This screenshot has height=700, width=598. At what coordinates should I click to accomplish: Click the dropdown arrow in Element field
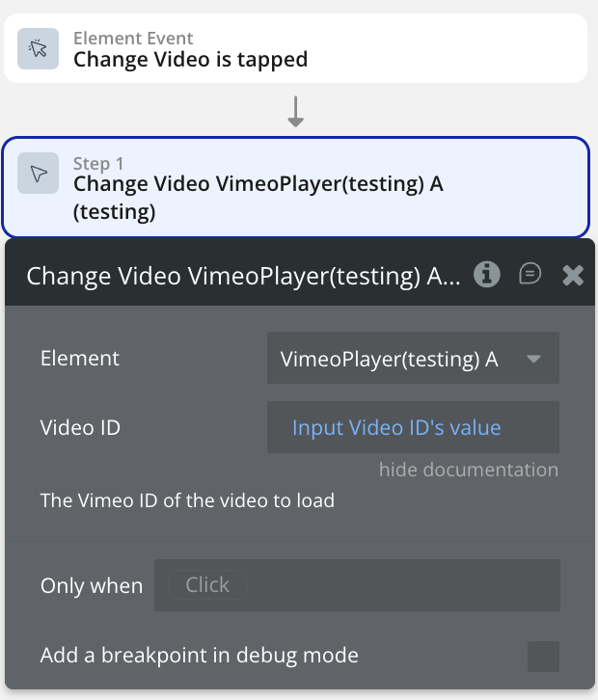[x=534, y=360]
